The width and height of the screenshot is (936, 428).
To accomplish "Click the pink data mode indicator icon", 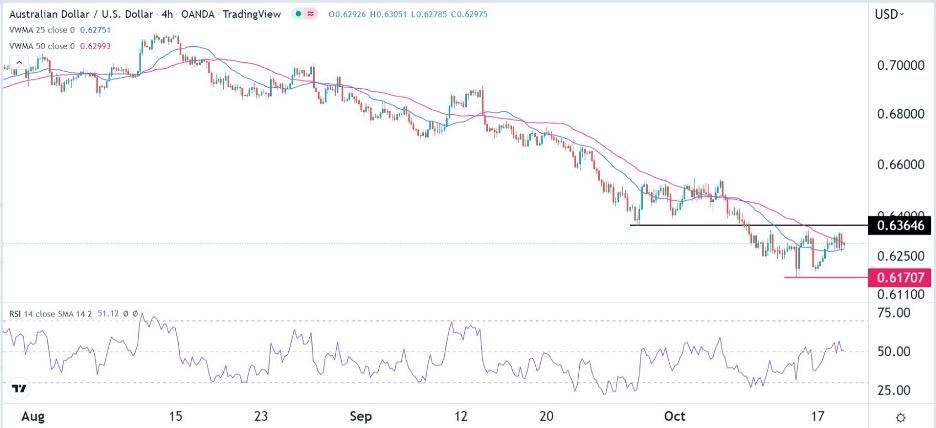I will 312,14.
